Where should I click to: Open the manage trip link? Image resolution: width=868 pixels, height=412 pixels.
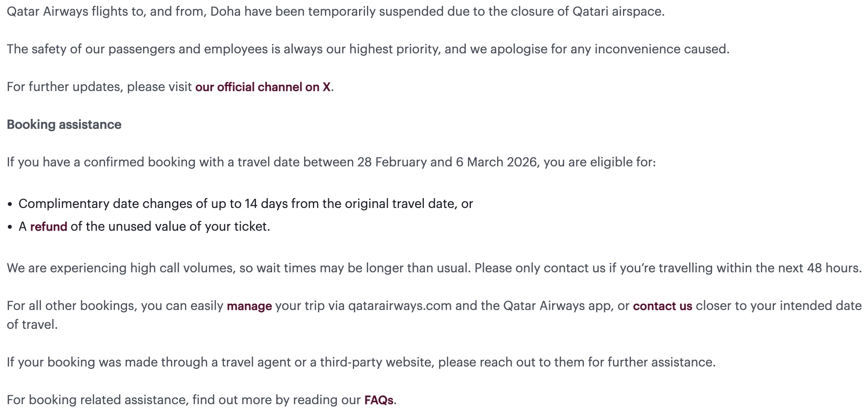(x=249, y=306)
